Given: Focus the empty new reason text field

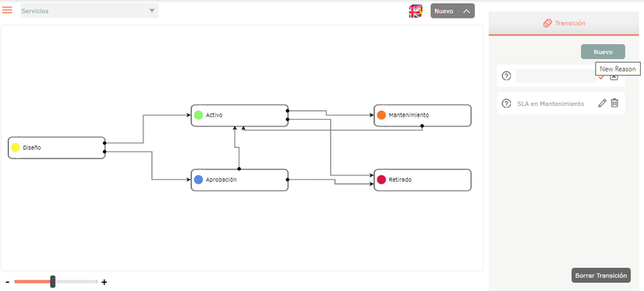Looking at the screenshot, I should 555,76.
